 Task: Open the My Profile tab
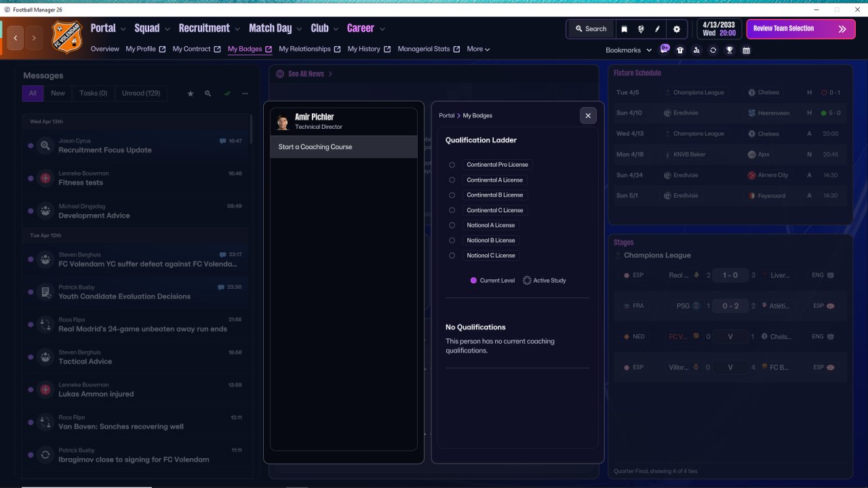146,49
